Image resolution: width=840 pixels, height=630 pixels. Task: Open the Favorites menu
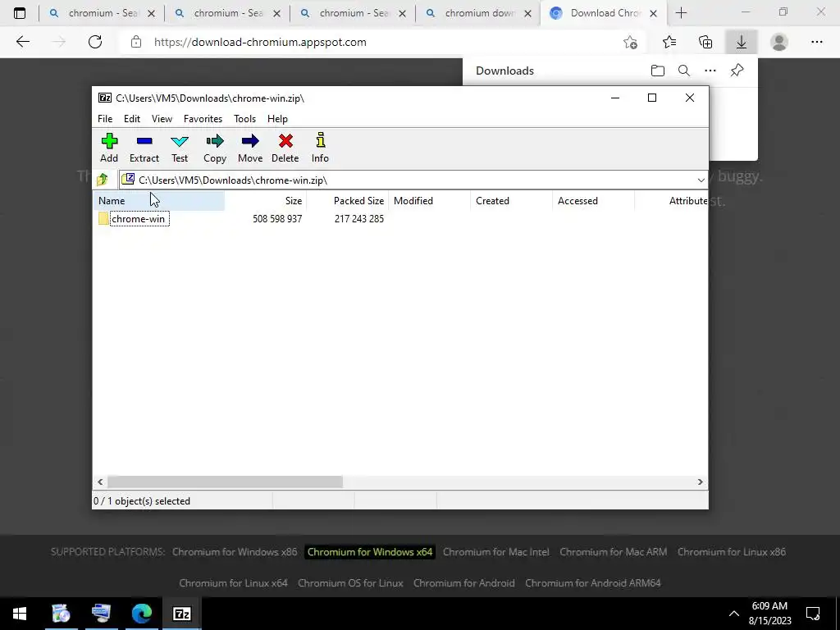(203, 119)
